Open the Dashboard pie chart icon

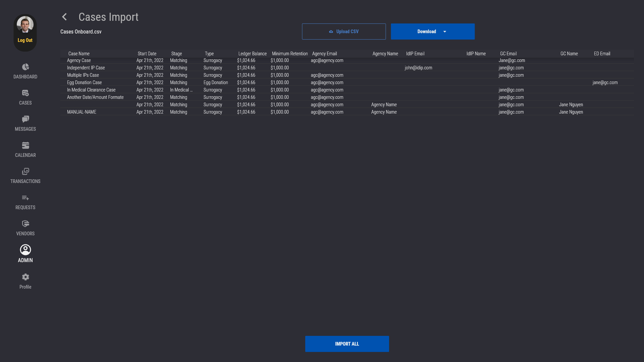(x=25, y=67)
